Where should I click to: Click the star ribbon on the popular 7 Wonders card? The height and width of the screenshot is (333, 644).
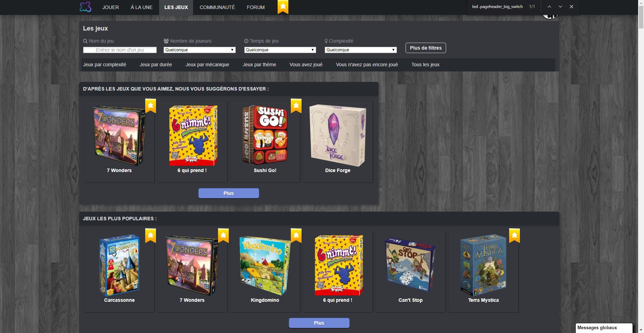[x=223, y=236]
